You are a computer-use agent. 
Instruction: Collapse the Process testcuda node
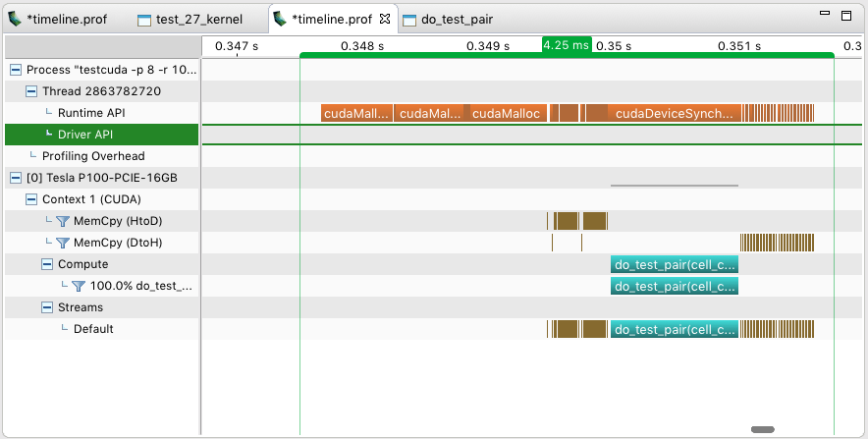pos(16,70)
